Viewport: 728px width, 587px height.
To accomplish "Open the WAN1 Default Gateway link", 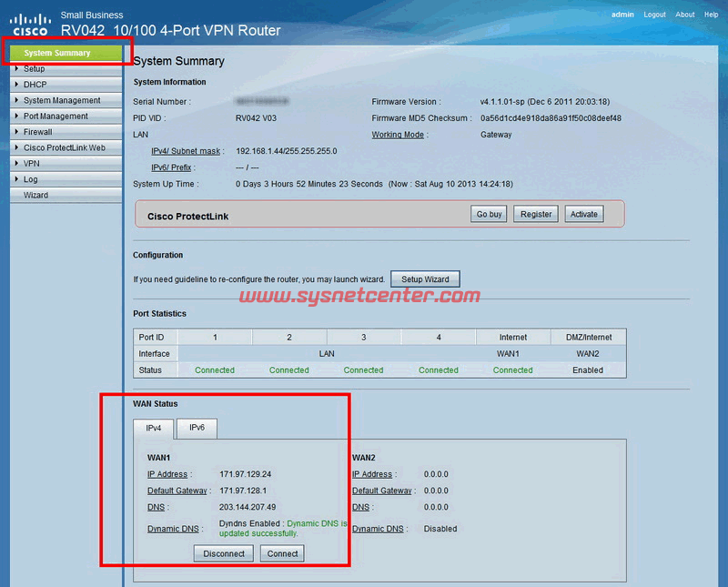I will point(177,491).
